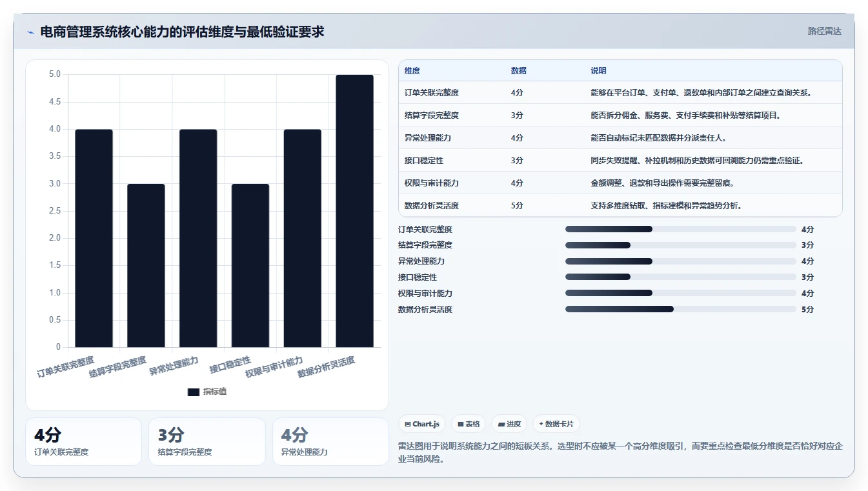Click the description starting 支持多维度钻取

tap(666, 206)
